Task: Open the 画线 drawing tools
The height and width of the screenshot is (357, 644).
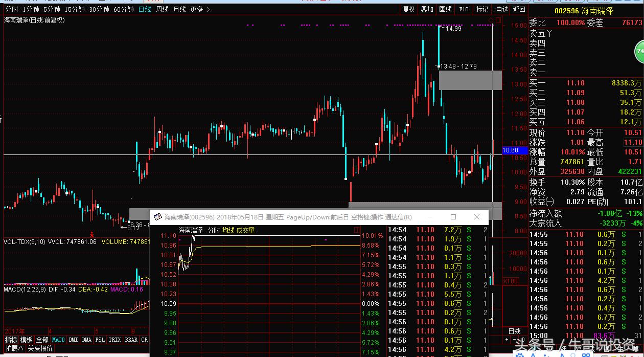Action: point(446,9)
